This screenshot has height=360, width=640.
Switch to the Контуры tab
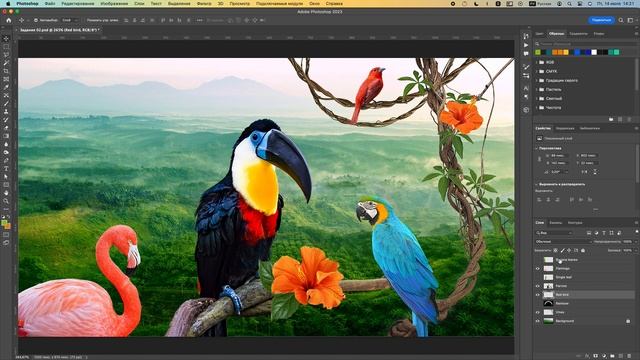(575, 223)
